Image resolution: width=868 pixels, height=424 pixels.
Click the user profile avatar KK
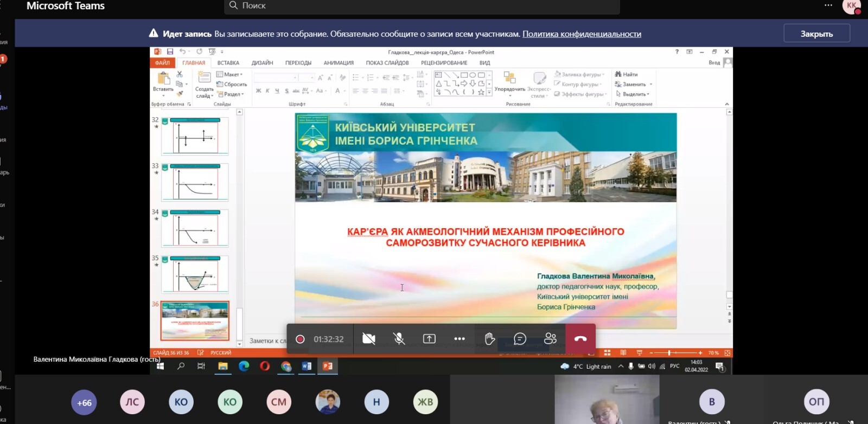coord(851,6)
